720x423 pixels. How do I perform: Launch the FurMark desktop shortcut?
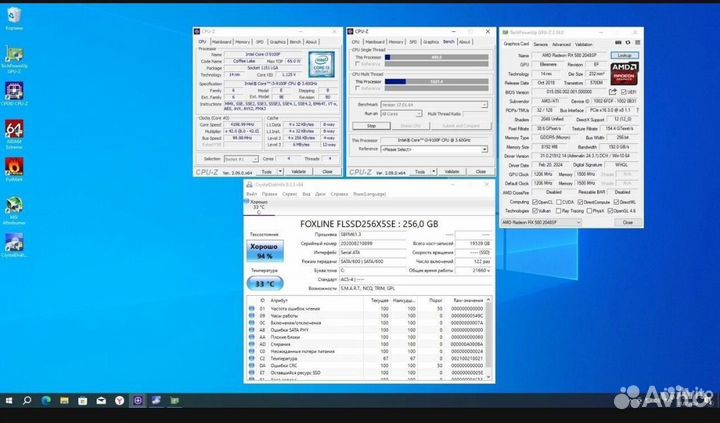click(14, 169)
